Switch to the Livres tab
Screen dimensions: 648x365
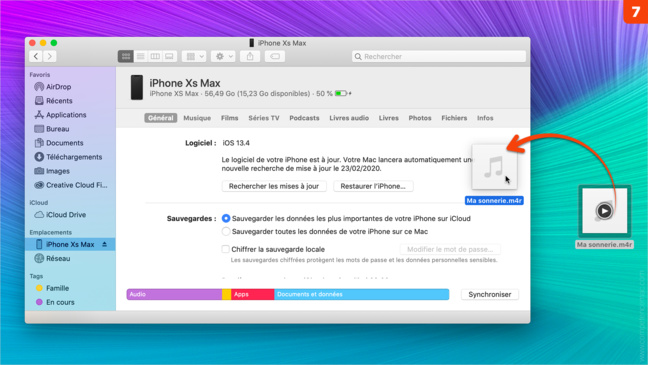click(x=388, y=118)
